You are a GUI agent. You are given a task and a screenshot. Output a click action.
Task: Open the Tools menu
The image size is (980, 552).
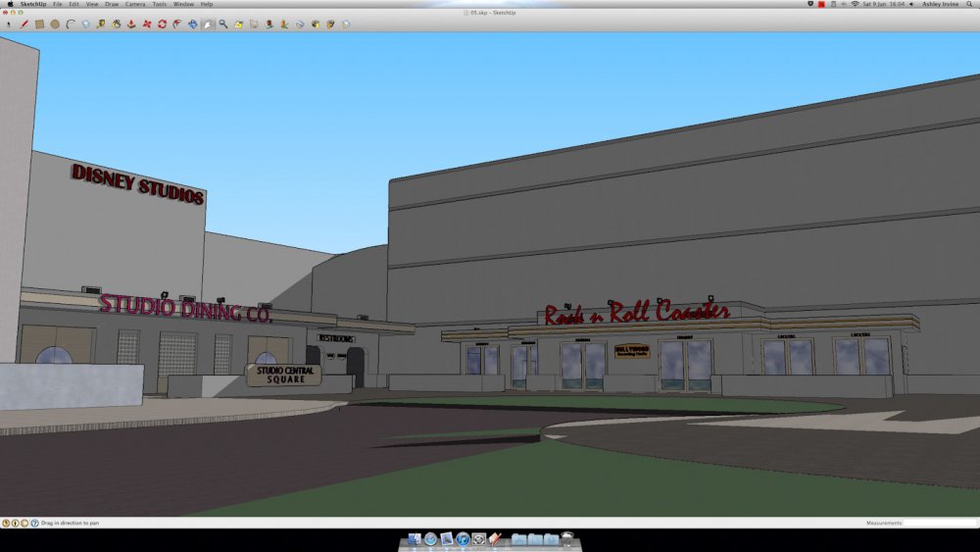point(160,4)
